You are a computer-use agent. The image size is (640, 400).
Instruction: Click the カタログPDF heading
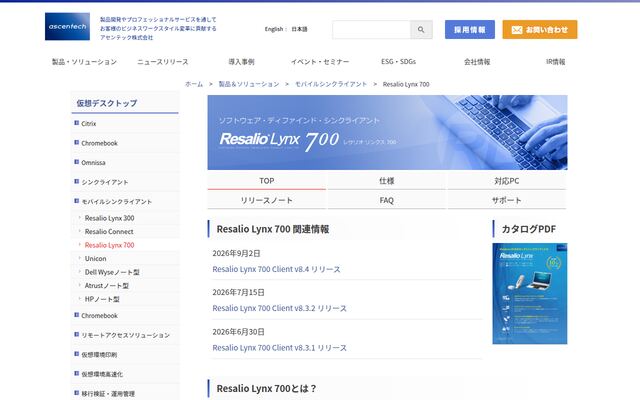coord(529,229)
